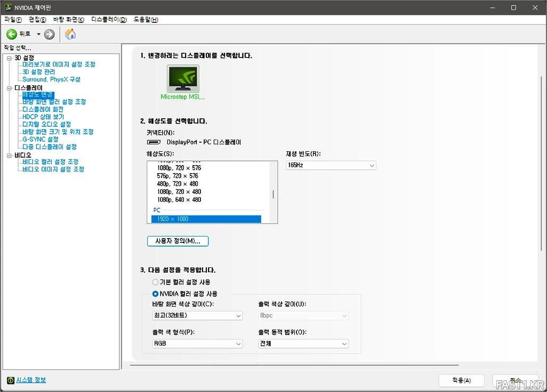Click the NVIDIA title bar app icon
This screenshot has width=547, height=392.
[8, 7]
